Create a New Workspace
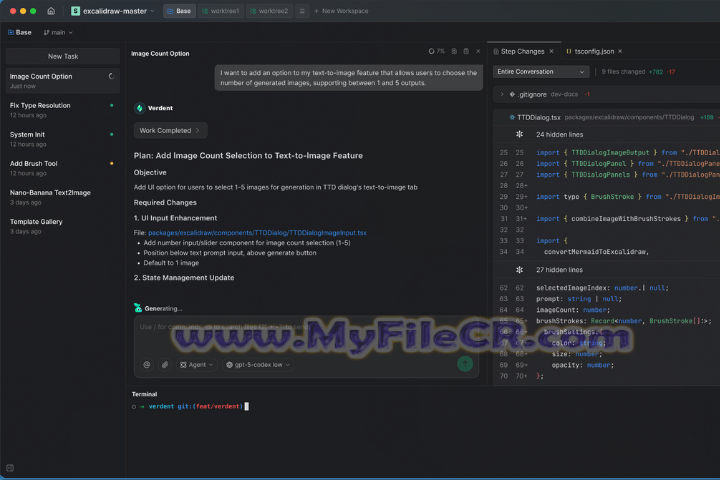 341,11
